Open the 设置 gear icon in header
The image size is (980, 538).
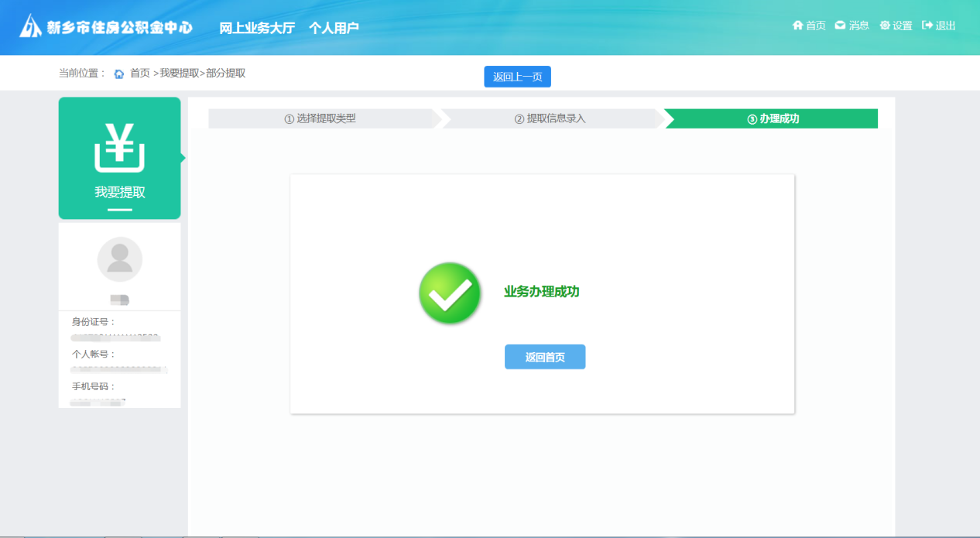pos(885,26)
